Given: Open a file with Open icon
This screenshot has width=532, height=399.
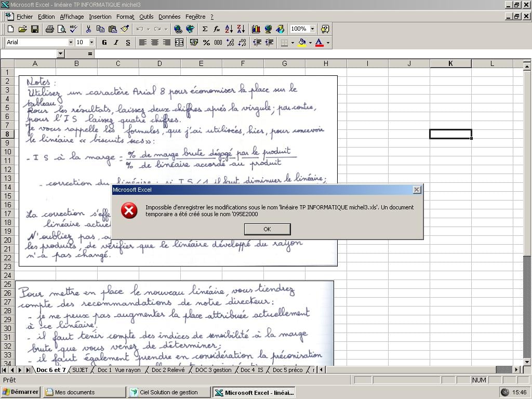Looking at the screenshot, I should pos(22,29).
